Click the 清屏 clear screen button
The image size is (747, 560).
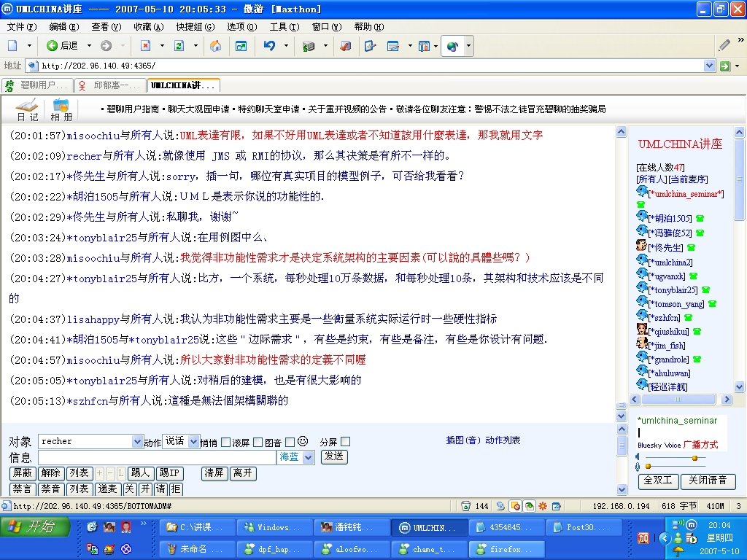[x=214, y=472]
